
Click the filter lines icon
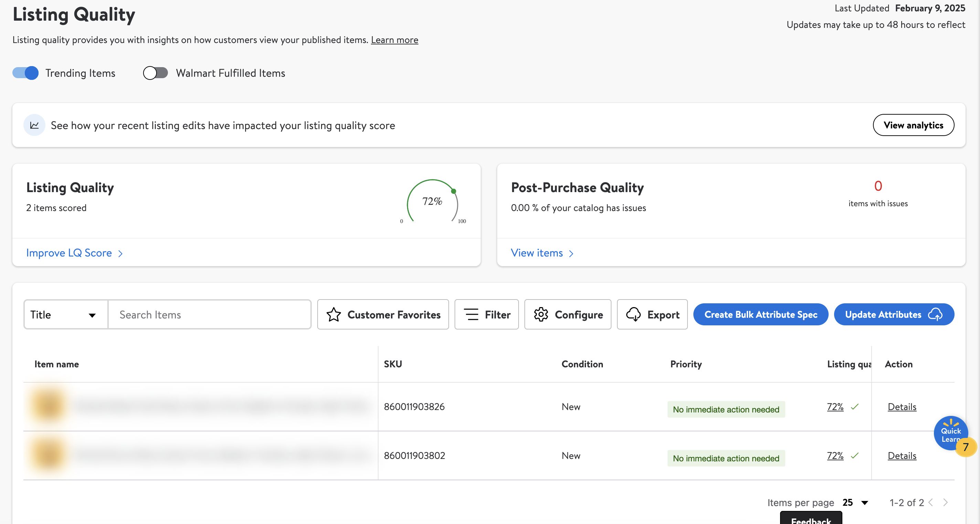(471, 315)
